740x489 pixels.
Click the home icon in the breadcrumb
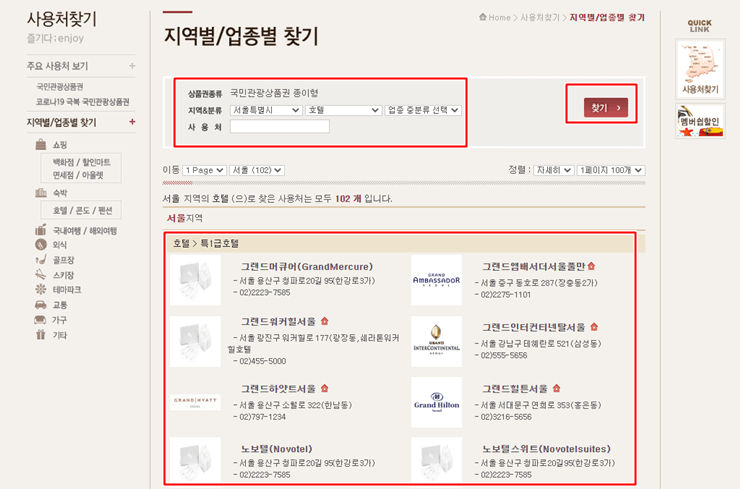483,17
